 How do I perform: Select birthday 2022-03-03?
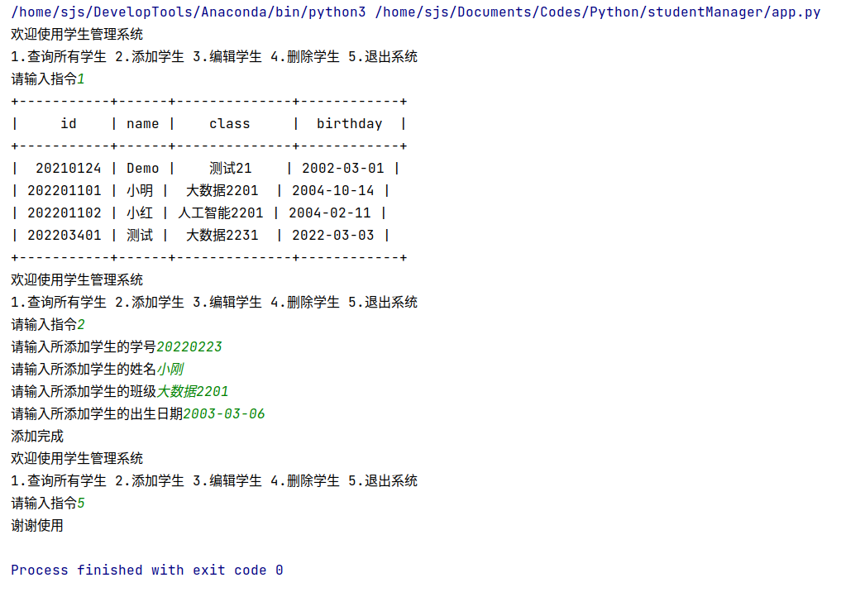pyautogui.click(x=332, y=236)
